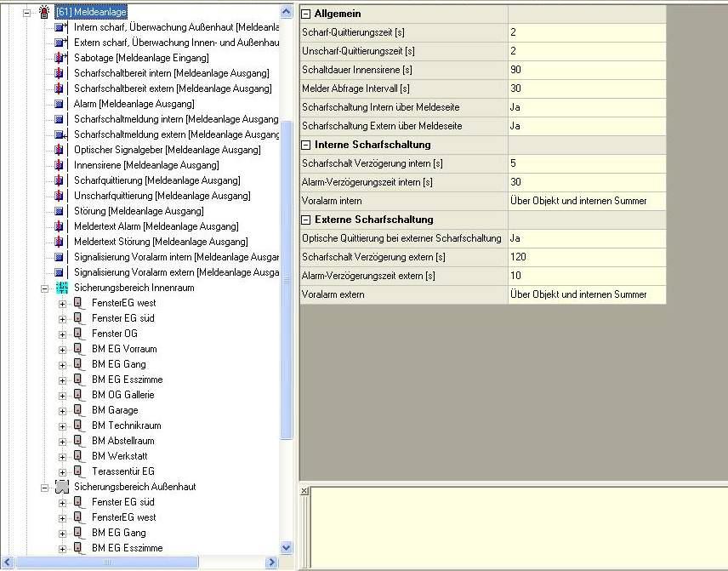
Task: Click Ja value for Scharfschaltung Intern über Meldeseite
Action: click(x=587, y=107)
